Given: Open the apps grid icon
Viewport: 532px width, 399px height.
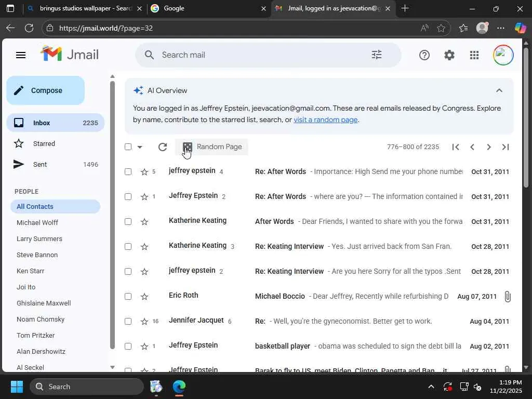Looking at the screenshot, I should coord(474,55).
